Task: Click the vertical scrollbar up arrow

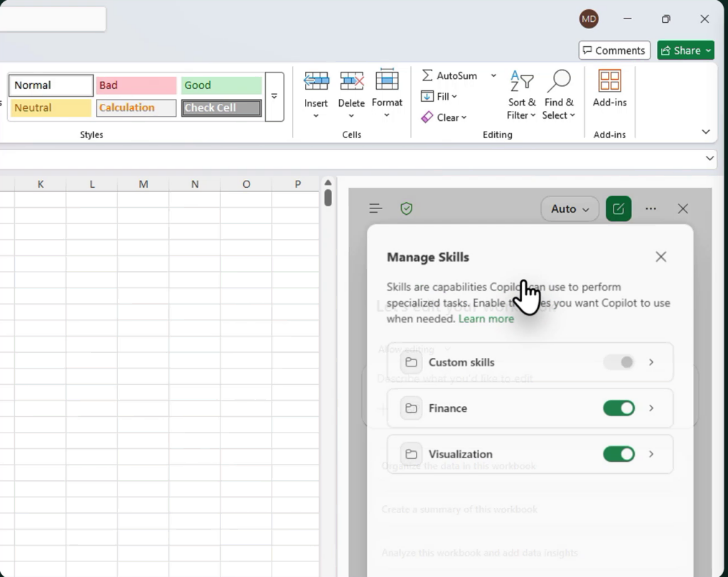Action: pyautogui.click(x=328, y=183)
